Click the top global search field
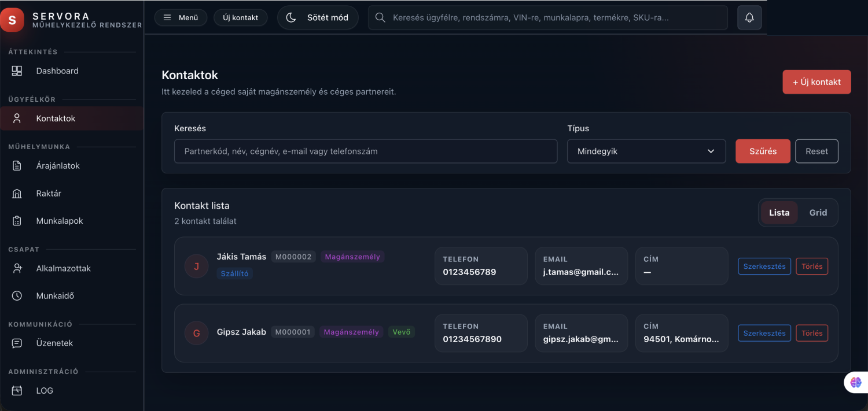The image size is (868, 411). (x=548, y=17)
